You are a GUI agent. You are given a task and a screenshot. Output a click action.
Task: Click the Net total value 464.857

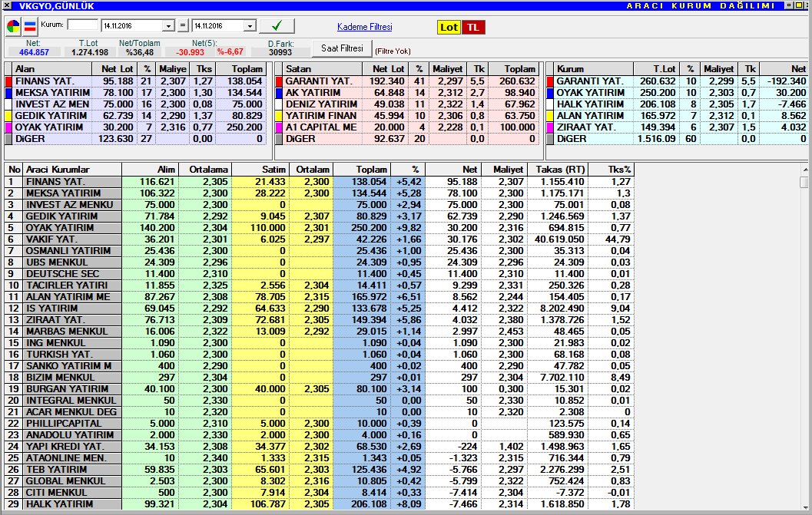click(34, 52)
